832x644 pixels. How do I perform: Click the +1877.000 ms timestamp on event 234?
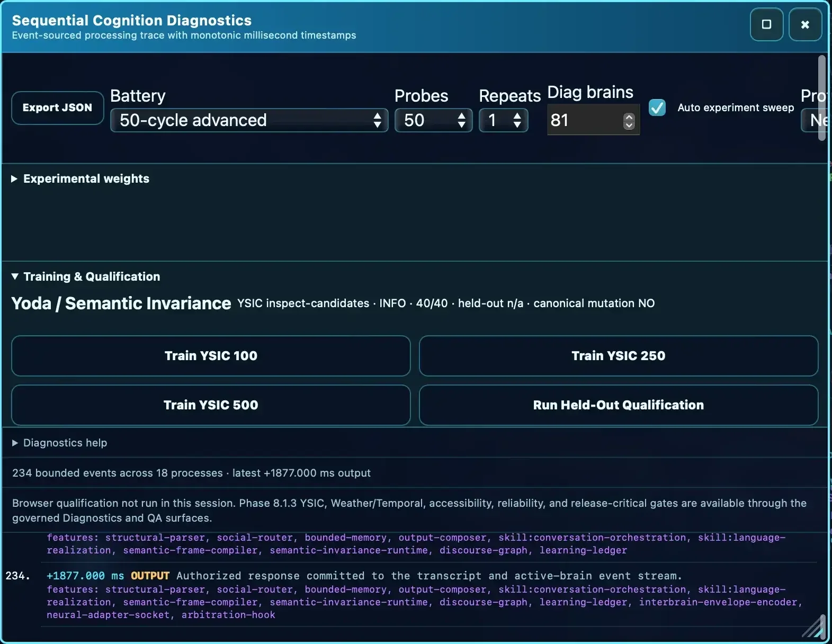[x=85, y=576]
